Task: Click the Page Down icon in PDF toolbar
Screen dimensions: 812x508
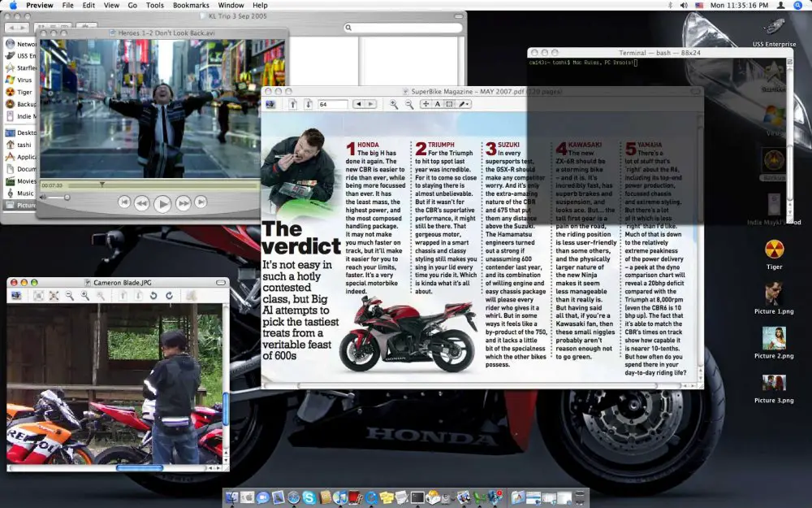Action: pyautogui.click(x=309, y=104)
